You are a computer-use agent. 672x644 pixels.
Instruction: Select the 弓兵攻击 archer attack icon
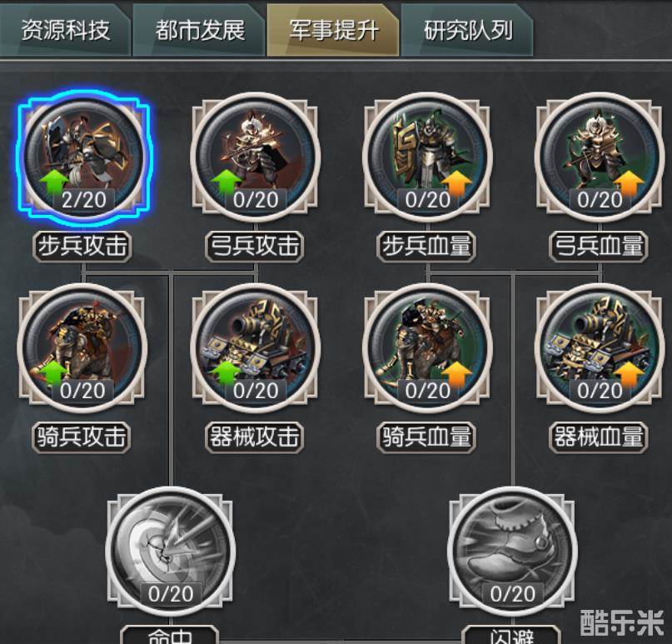256,157
